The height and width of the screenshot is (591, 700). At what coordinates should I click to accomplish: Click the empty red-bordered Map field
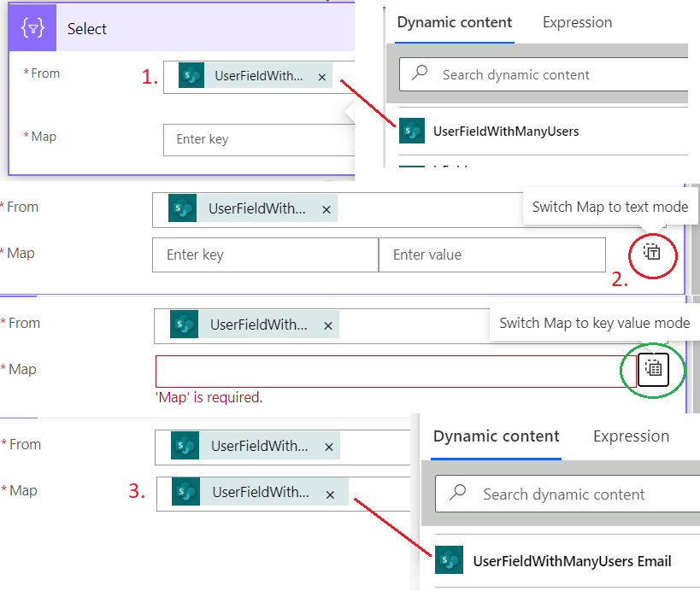396,372
